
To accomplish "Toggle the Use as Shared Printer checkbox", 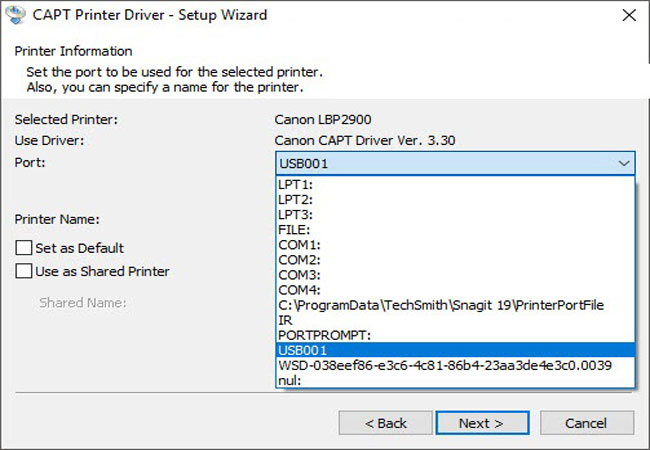I will (24, 271).
